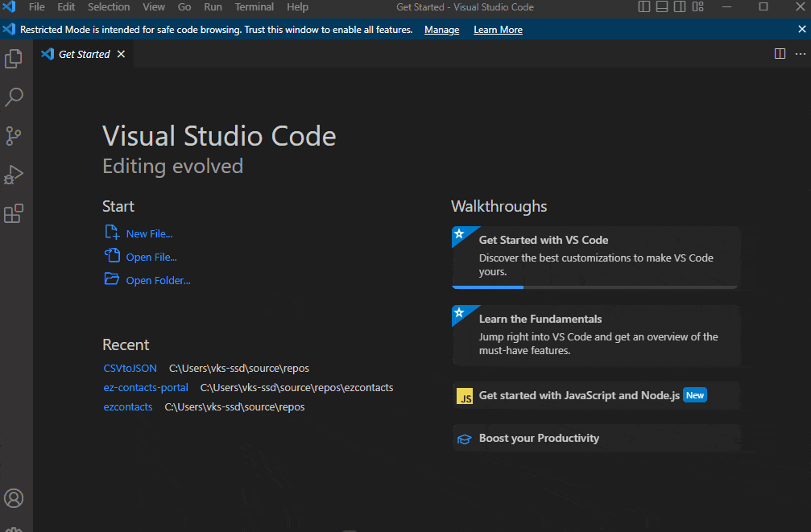Viewport: 811px width, 532px height.
Task: Open the editor More Actions menu
Action: [x=801, y=53]
